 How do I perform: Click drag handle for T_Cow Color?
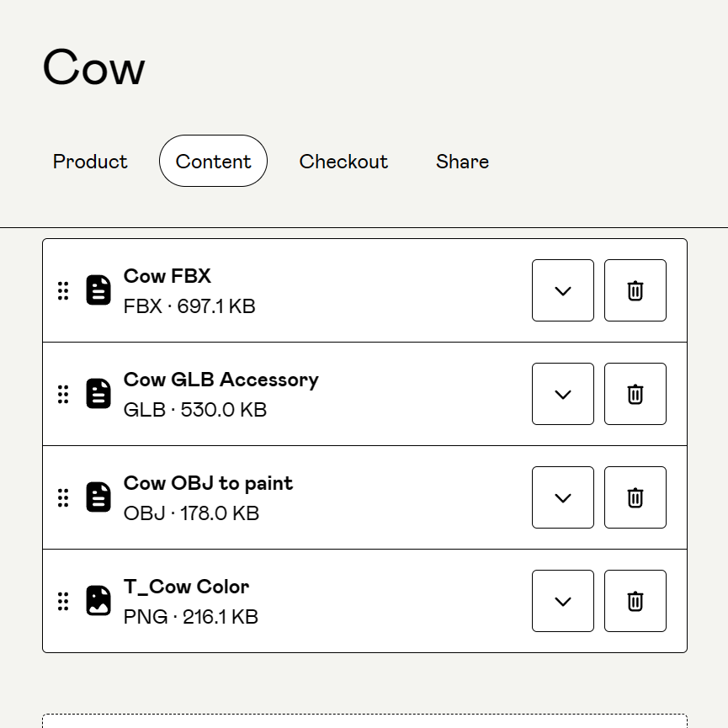pyautogui.click(x=63, y=601)
